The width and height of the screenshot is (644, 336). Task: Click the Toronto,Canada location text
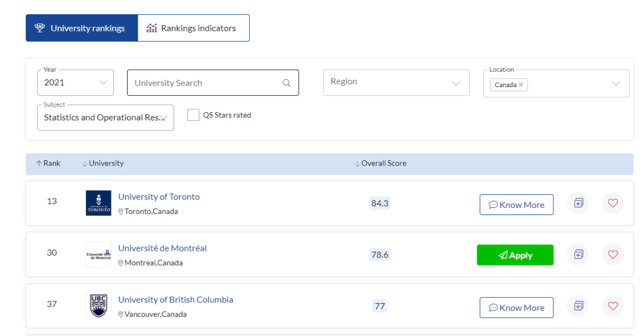tap(151, 211)
